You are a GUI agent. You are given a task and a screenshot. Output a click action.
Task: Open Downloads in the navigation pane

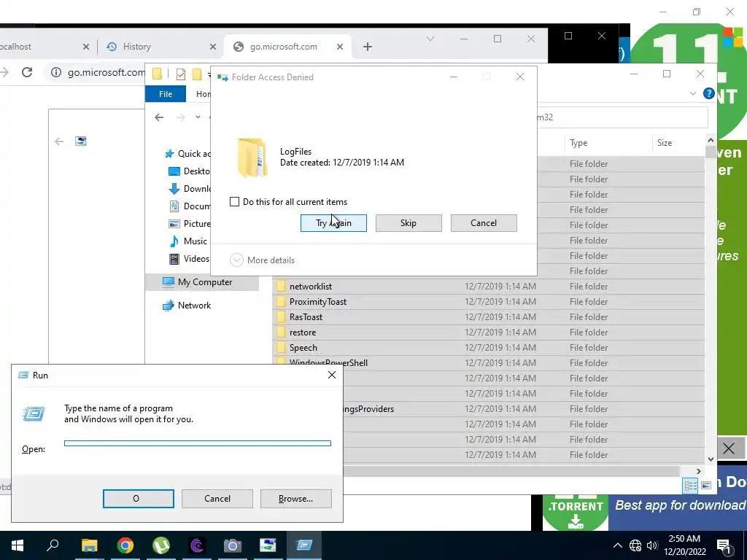[x=189, y=189]
